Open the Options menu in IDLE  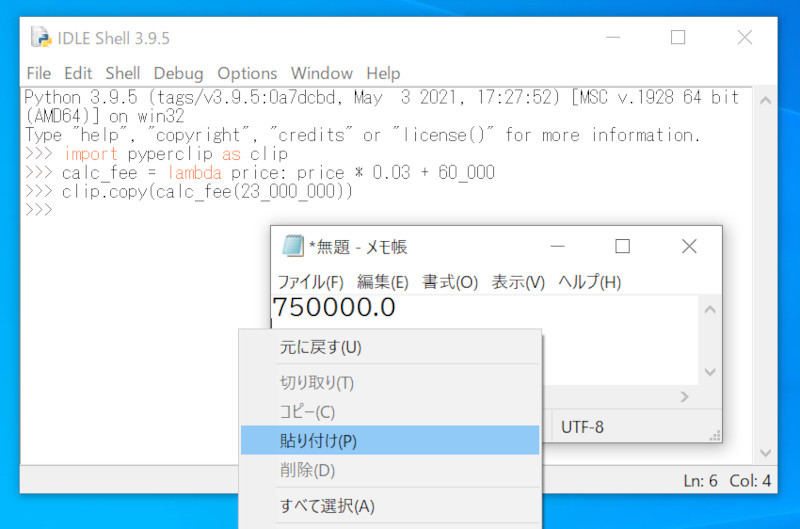point(247,73)
